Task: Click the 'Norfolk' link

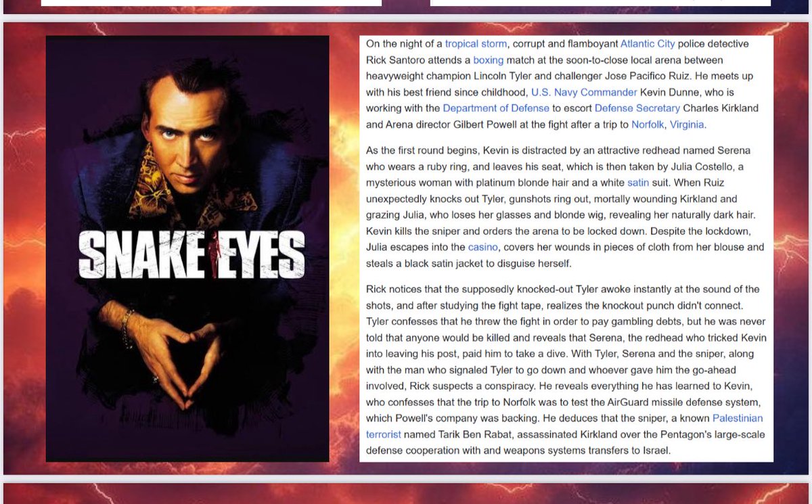Action: pos(648,124)
